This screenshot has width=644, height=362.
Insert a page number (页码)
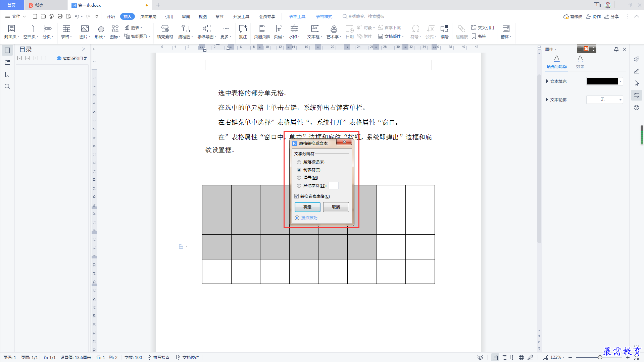pos(279,32)
